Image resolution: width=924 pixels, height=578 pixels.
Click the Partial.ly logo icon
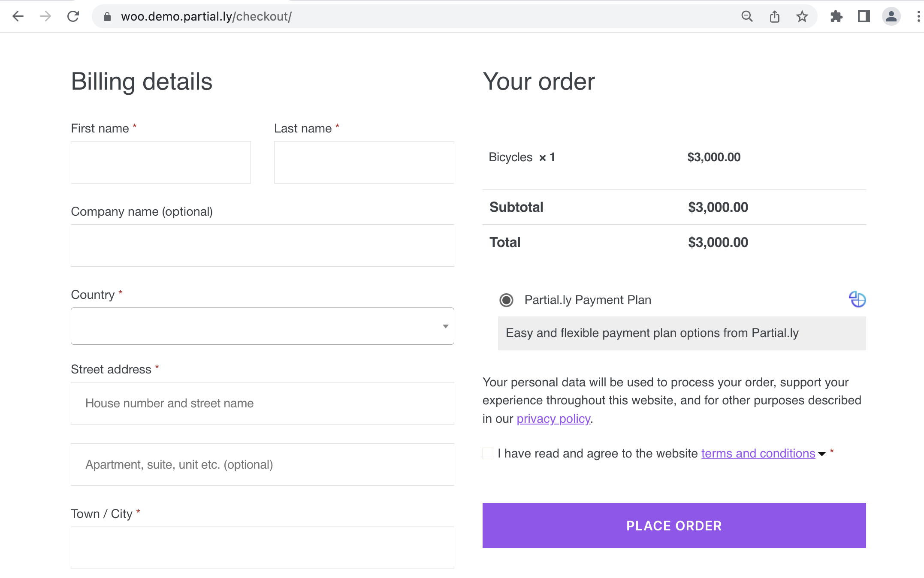[857, 299]
